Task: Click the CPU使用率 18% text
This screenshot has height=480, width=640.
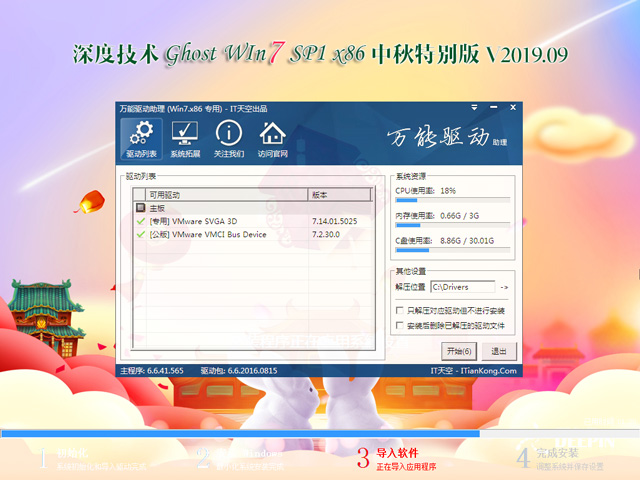Action: point(425,191)
